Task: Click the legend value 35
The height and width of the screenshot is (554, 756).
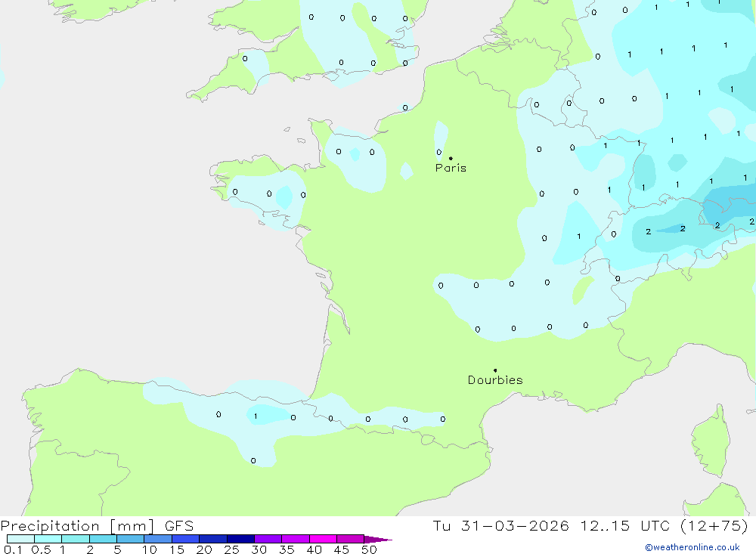Action: click(287, 549)
